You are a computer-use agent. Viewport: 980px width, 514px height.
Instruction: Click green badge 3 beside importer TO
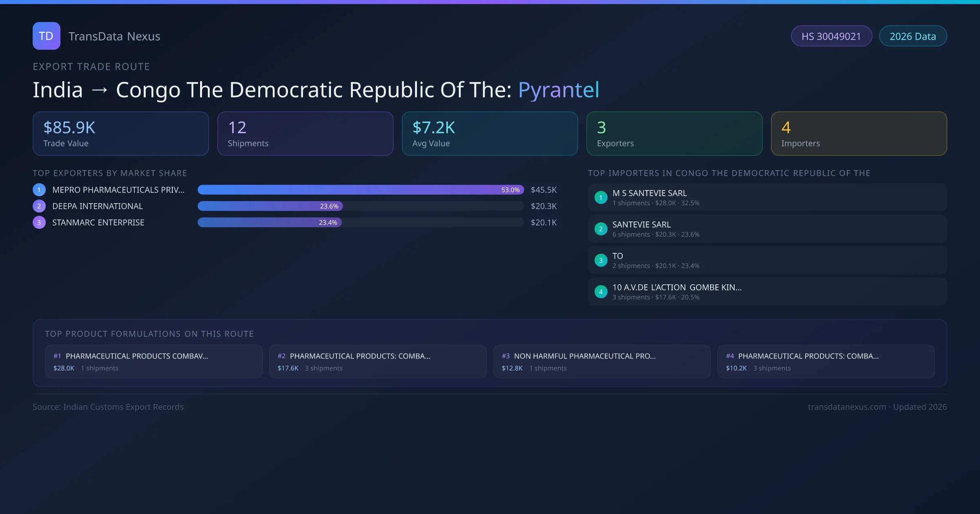click(601, 260)
